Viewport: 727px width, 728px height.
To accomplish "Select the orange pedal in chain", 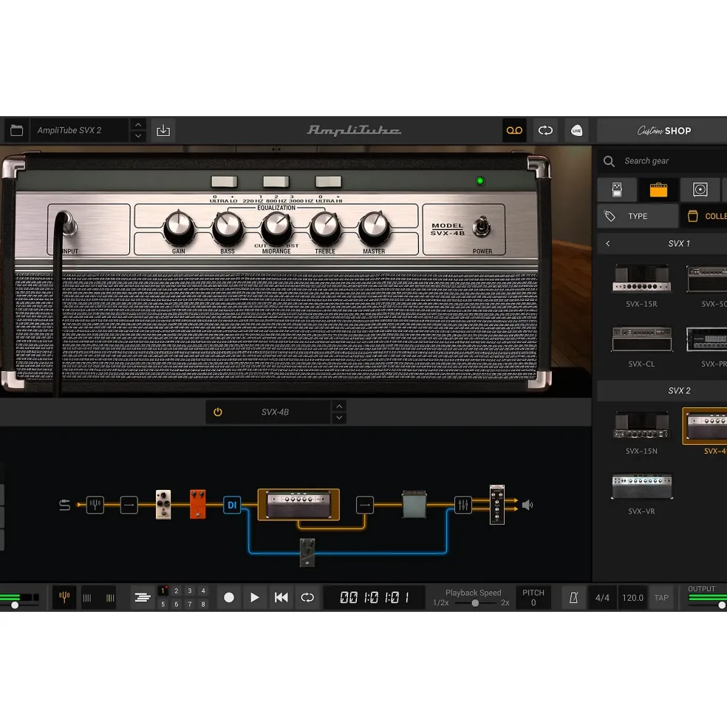I will click(x=198, y=504).
